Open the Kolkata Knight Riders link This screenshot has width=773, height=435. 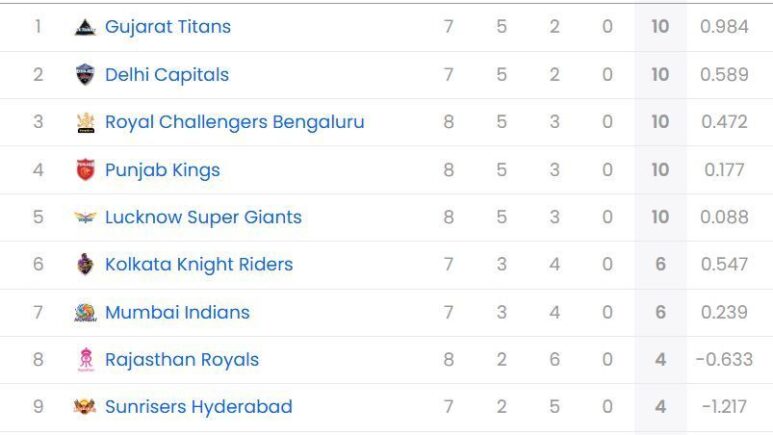199,265
